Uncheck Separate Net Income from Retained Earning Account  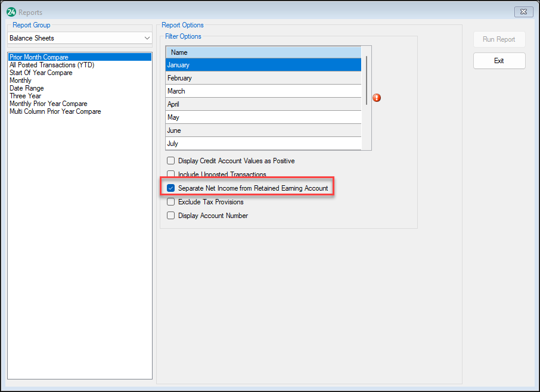[x=170, y=188]
